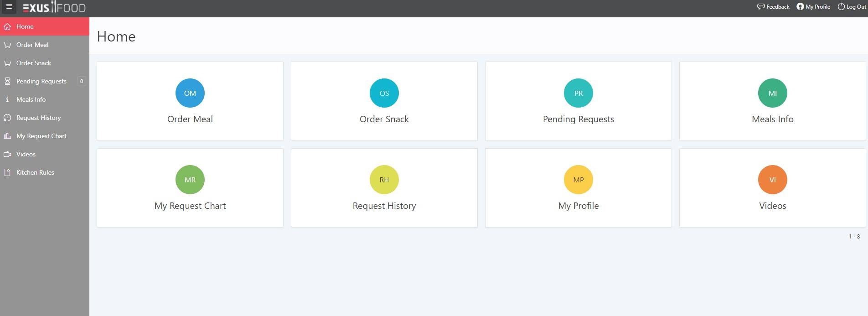The height and width of the screenshot is (316, 868).
Task: Open Feedback in the top bar
Action: (773, 7)
